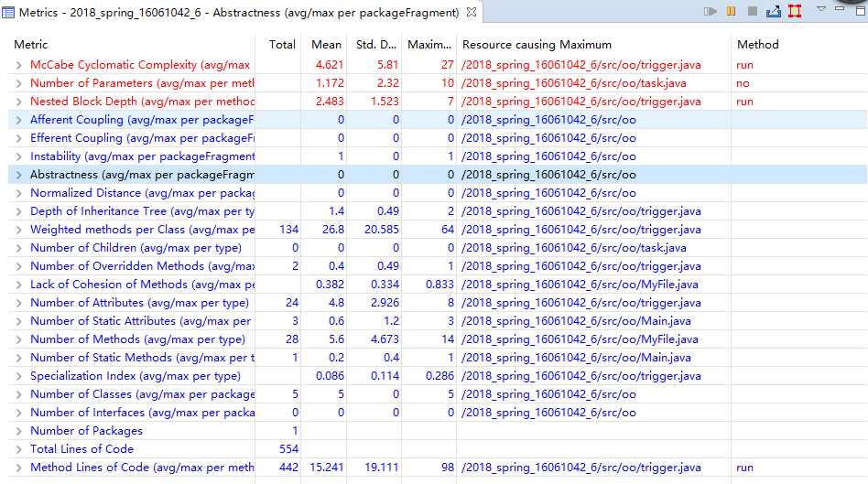868x484 pixels.
Task: Close the Metrics view tab
Action: point(472,12)
